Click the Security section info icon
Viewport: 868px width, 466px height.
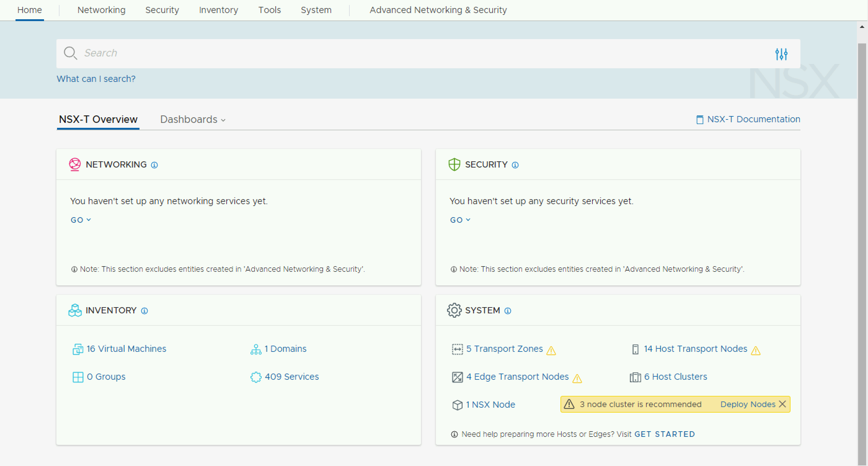tap(515, 165)
